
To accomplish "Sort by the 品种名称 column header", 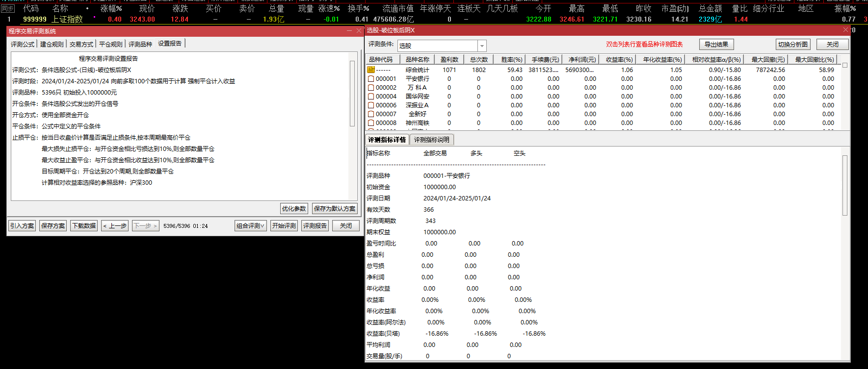I will [417, 59].
